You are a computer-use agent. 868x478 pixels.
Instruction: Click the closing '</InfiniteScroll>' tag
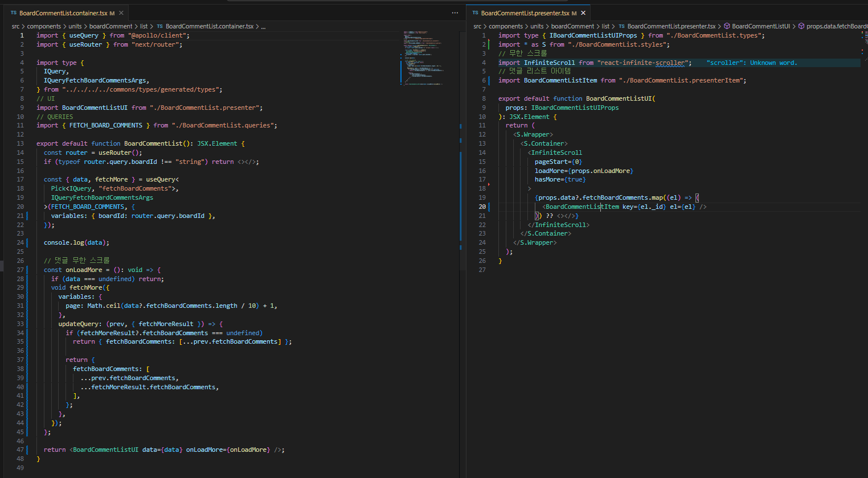(x=559, y=225)
